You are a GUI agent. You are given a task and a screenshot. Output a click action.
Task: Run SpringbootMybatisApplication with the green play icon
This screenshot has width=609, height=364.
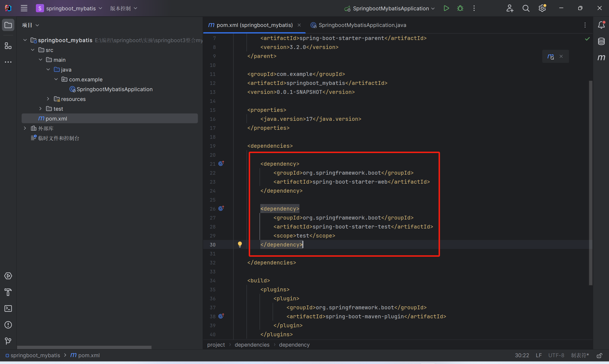[x=446, y=8]
